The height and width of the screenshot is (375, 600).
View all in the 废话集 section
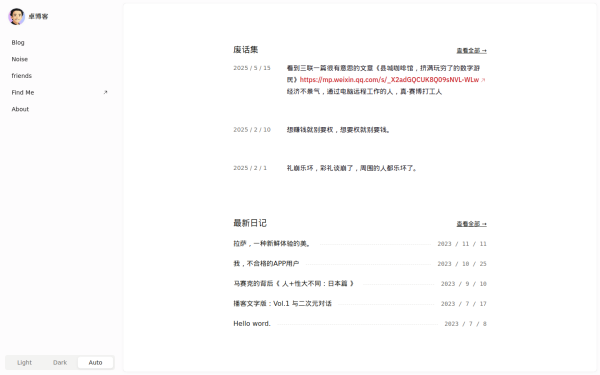(x=471, y=51)
